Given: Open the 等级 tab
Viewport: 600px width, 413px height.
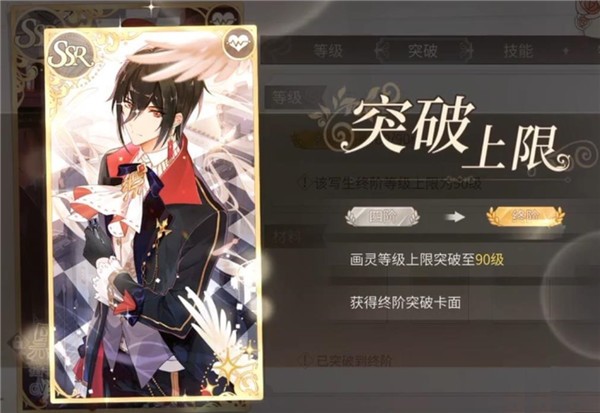Looking at the screenshot, I should [328, 51].
